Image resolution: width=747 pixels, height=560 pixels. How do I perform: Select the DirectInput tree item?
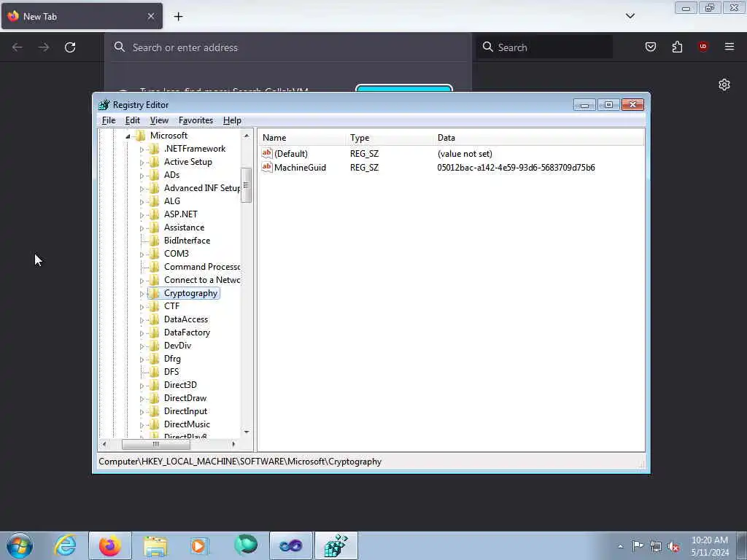(x=185, y=411)
